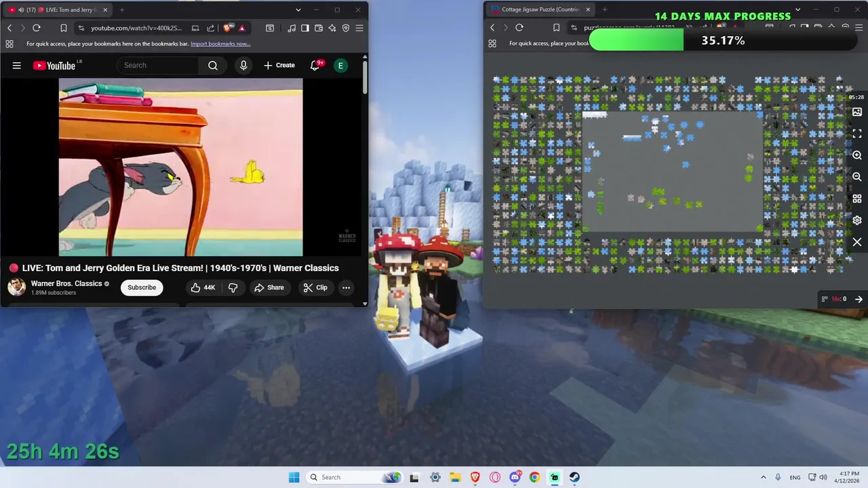868x488 pixels.
Task: Click Warner Bros. Classics channel avatar
Action: click(16, 287)
